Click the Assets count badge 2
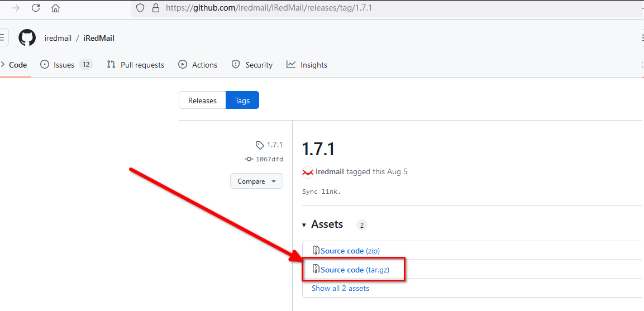The width and height of the screenshot is (644, 311). [362, 225]
